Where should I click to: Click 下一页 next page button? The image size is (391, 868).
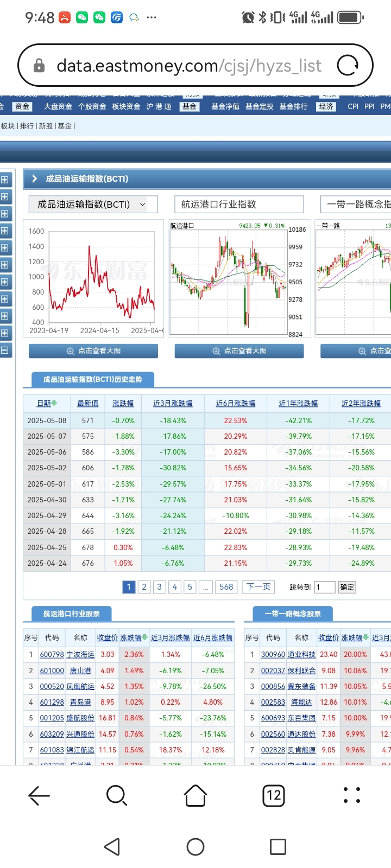coord(258,587)
